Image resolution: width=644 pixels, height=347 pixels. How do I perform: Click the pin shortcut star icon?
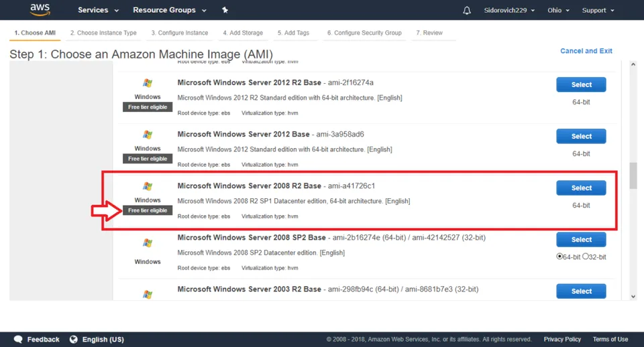(225, 10)
